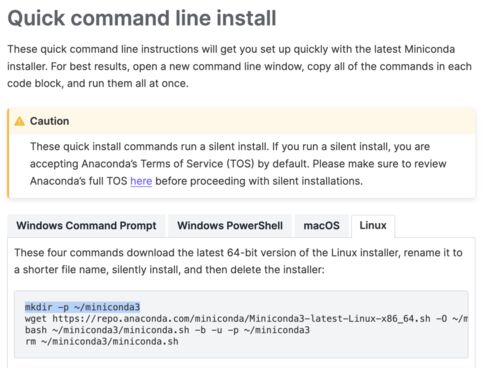Click the bash miniconda.sh install command line
The height and width of the screenshot is (368, 500).
click(167, 330)
